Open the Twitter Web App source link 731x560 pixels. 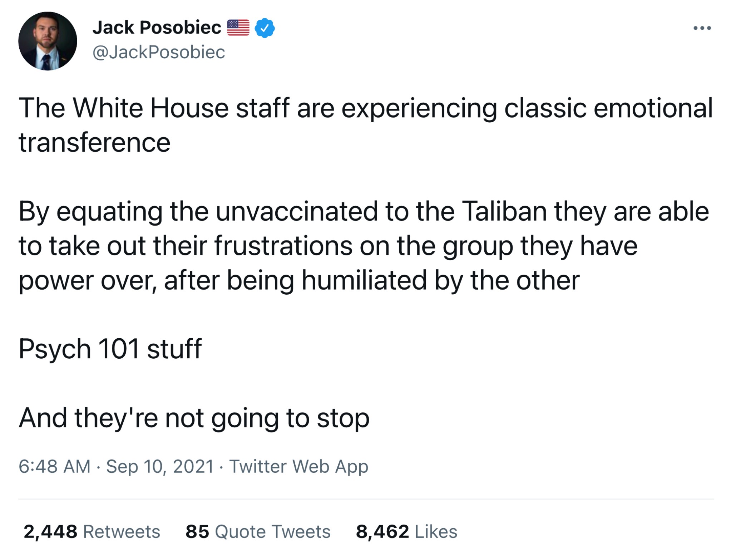[298, 466]
